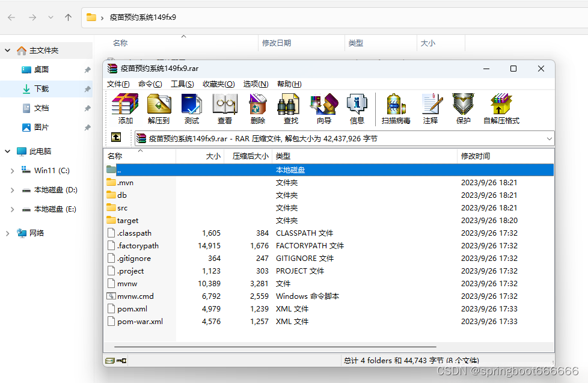Click the Explorer address bar path field
This screenshot has width=588, height=383.
click(x=334, y=17)
